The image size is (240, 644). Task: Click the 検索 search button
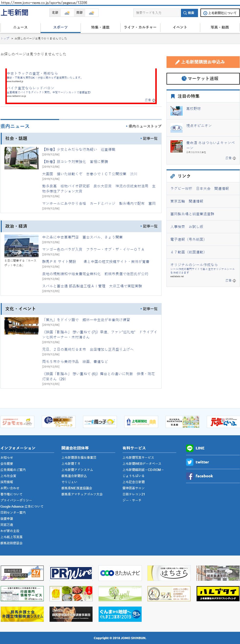pos(189,13)
